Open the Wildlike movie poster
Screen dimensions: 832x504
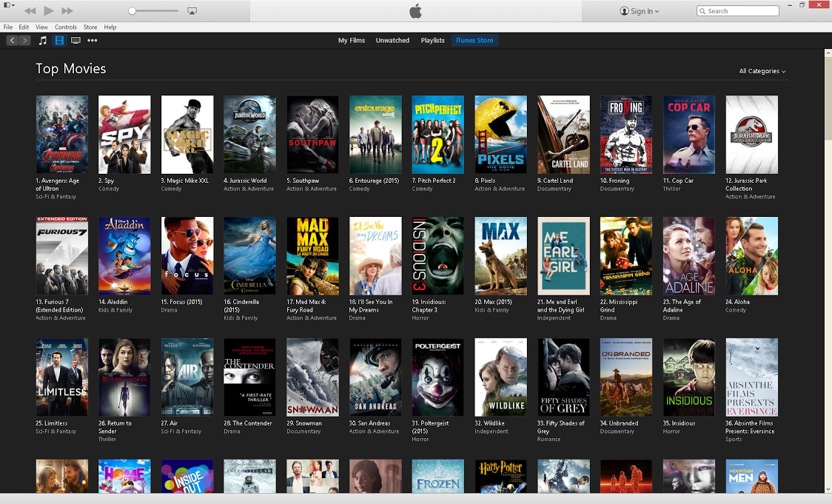(501, 377)
